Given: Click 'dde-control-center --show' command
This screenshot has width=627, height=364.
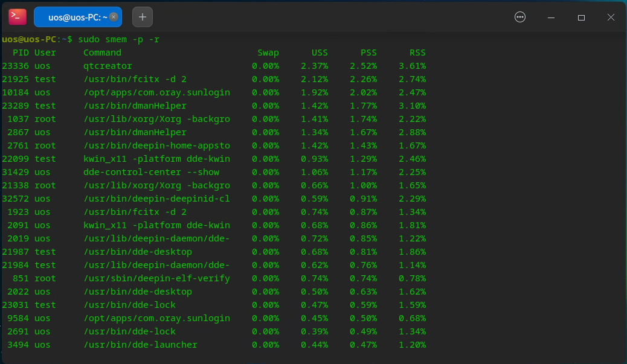Looking at the screenshot, I should [x=151, y=172].
